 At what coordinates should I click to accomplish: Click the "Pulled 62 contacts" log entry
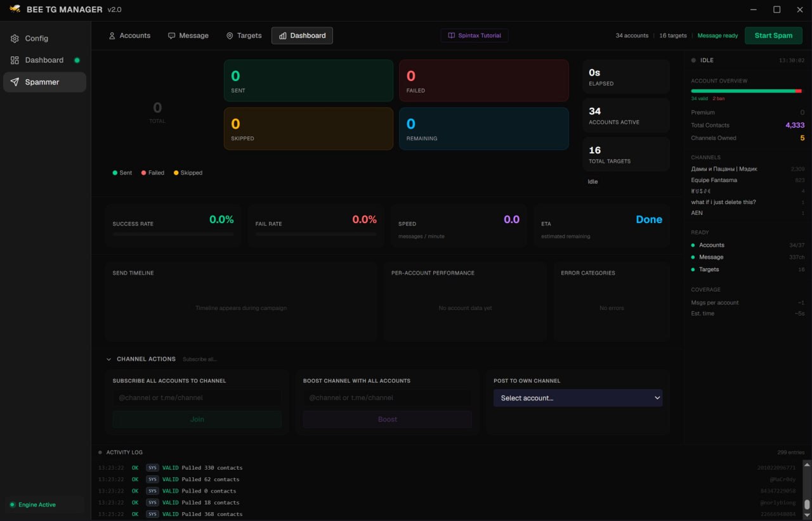pyautogui.click(x=448, y=479)
